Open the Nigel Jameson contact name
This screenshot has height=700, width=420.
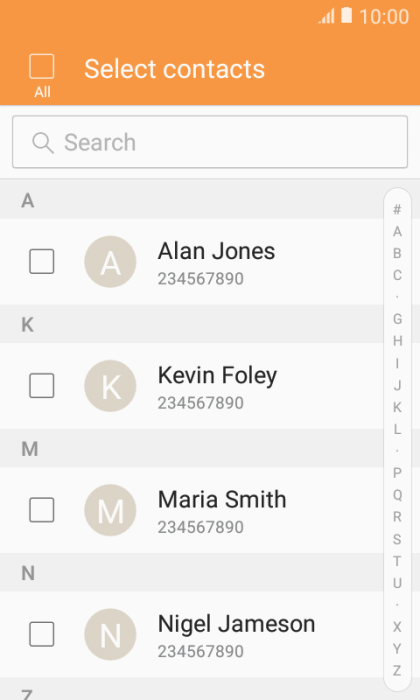(x=237, y=624)
